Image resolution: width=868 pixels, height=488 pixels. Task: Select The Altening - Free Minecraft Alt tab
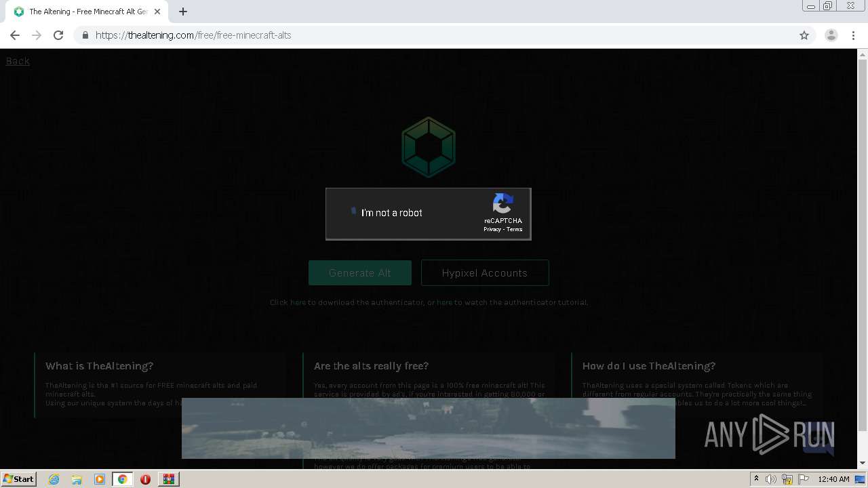tap(88, 12)
